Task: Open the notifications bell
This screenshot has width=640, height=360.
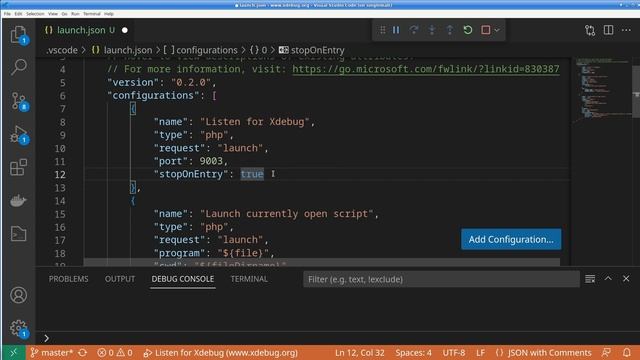Action: (x=627, y=353)
